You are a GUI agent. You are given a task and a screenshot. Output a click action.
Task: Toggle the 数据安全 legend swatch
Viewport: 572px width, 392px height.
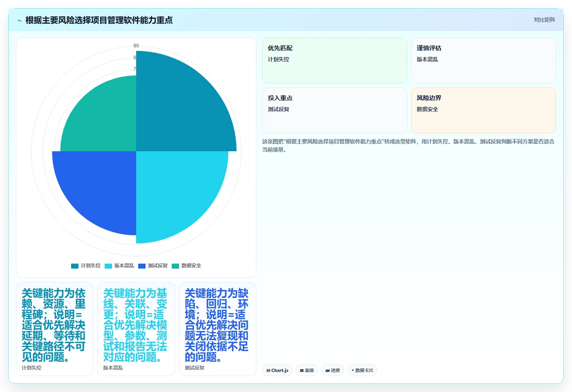click(x=175, y=266)
